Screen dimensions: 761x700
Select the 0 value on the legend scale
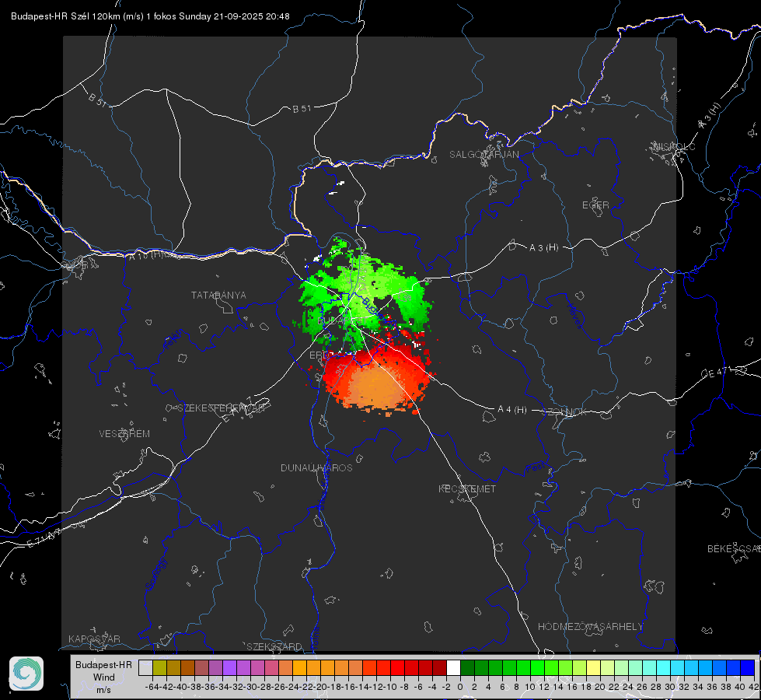click(461, 687)
